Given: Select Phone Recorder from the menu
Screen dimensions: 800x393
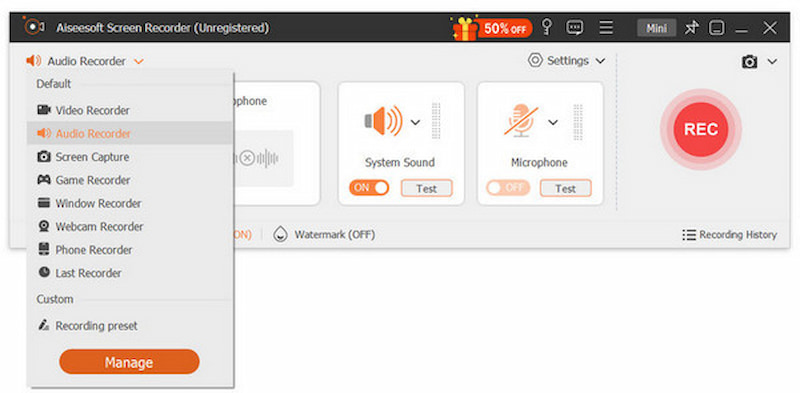Looking at the screenshot, I should (130, 250).
